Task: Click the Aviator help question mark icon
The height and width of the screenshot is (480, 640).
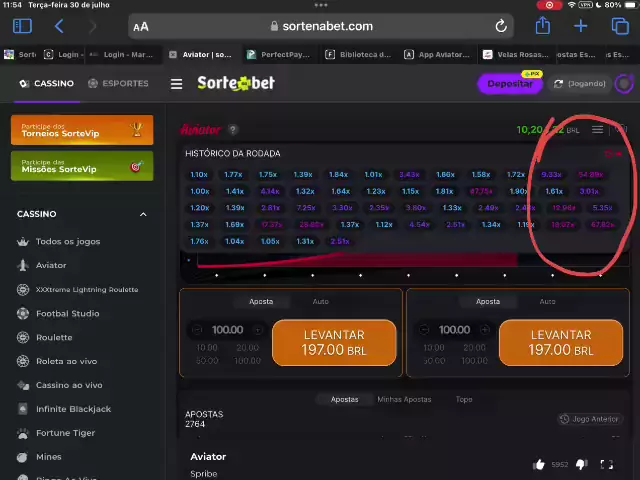Action: (x=233, y=130)
